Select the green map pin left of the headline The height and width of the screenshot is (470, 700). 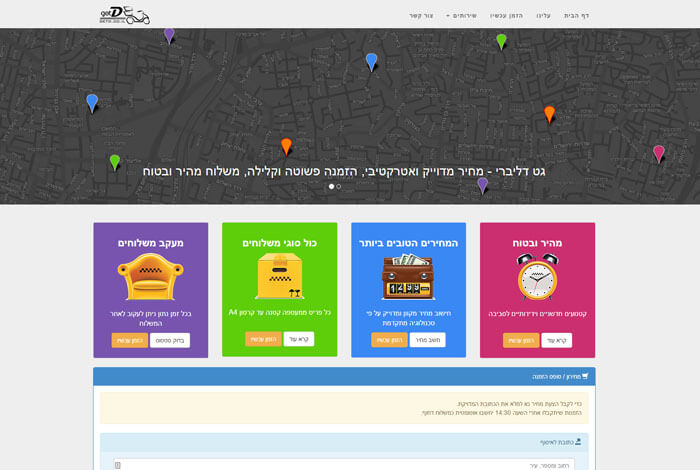pyautogui.click(x=115, y=162)
